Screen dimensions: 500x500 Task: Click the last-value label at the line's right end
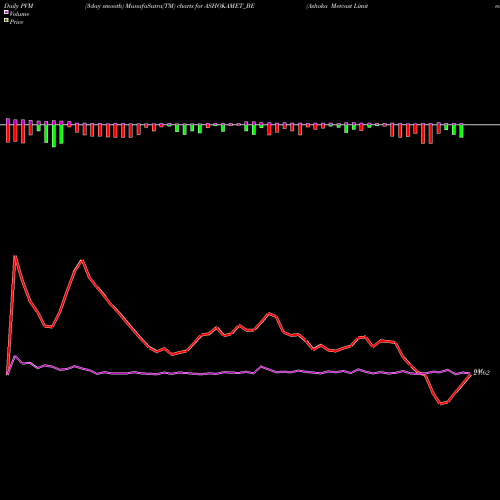click(x=482, y=373)
